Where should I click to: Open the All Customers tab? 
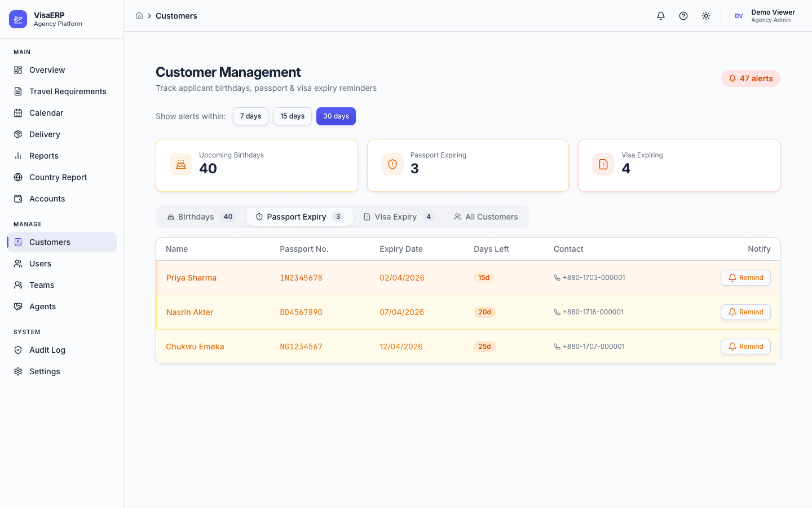[x=486, y=217]
